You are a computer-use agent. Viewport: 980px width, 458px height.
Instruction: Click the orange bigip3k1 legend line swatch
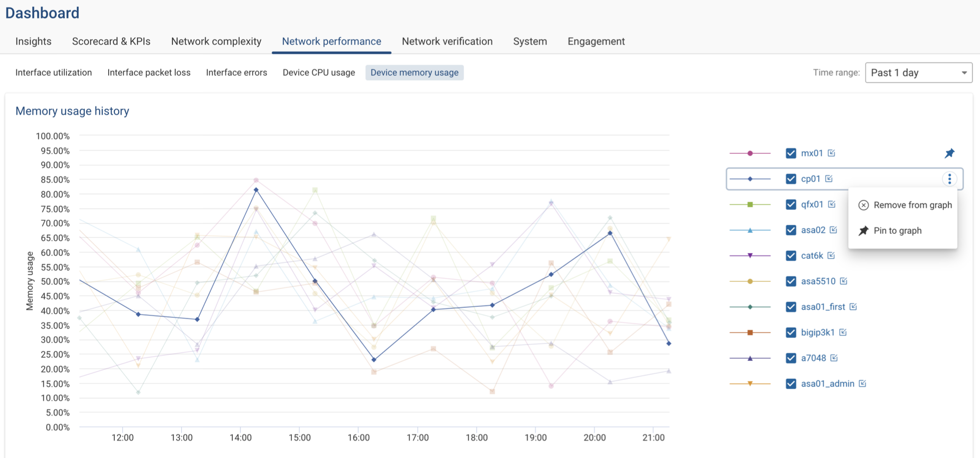click(x=750, y=332)
